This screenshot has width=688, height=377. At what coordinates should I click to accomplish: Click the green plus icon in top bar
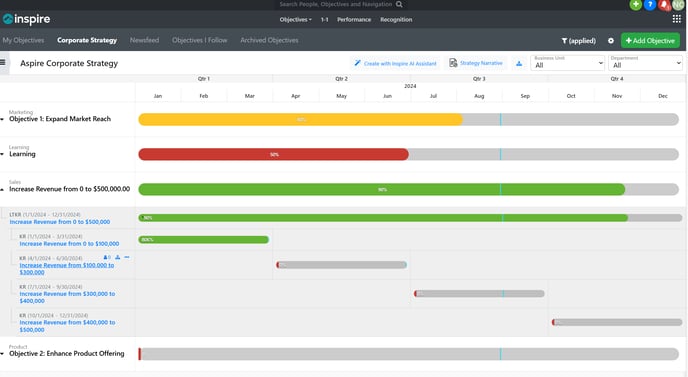(x=635, y=4)
